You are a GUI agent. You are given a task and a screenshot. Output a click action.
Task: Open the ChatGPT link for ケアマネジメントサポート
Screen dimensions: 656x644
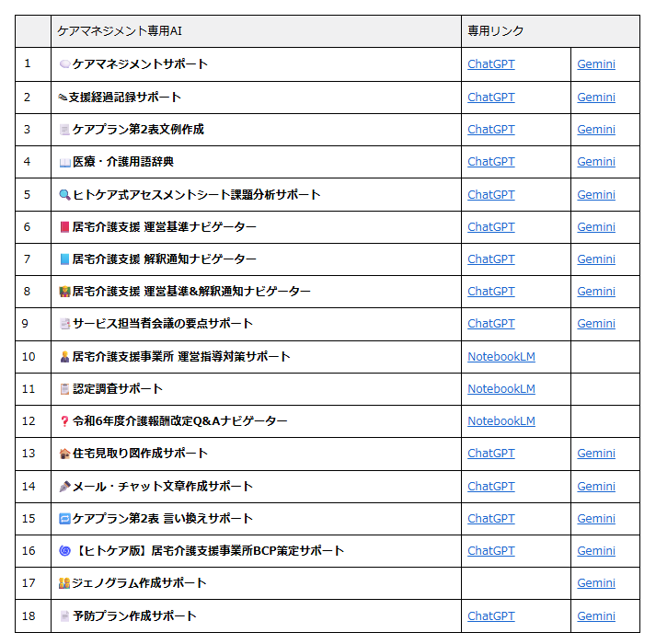490,64
